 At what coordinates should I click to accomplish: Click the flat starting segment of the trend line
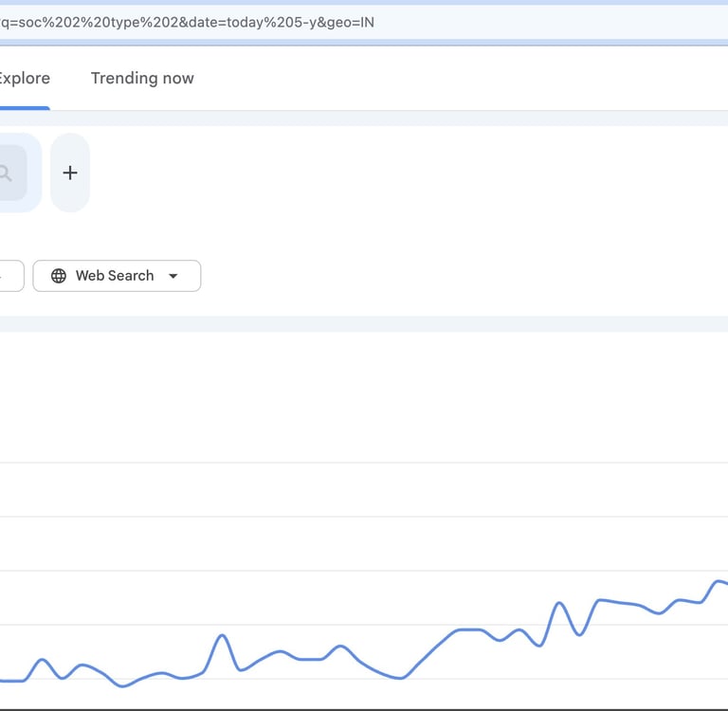coord(11,681)
